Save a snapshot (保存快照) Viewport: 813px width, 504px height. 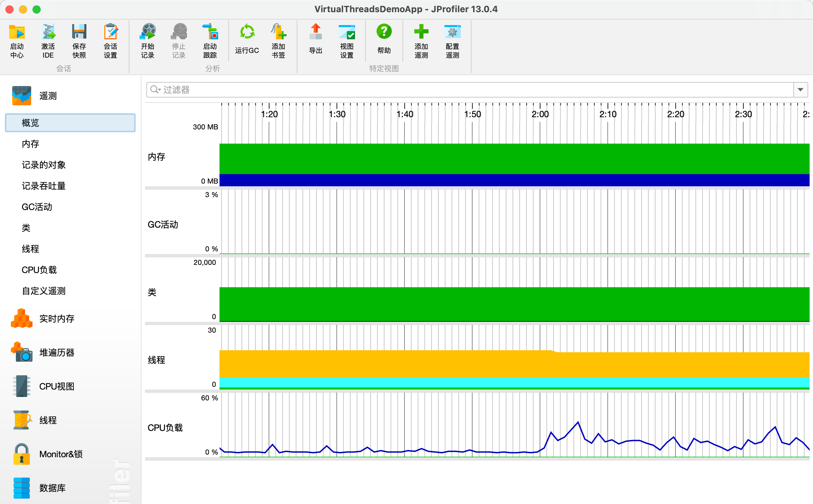coord(79,41)
